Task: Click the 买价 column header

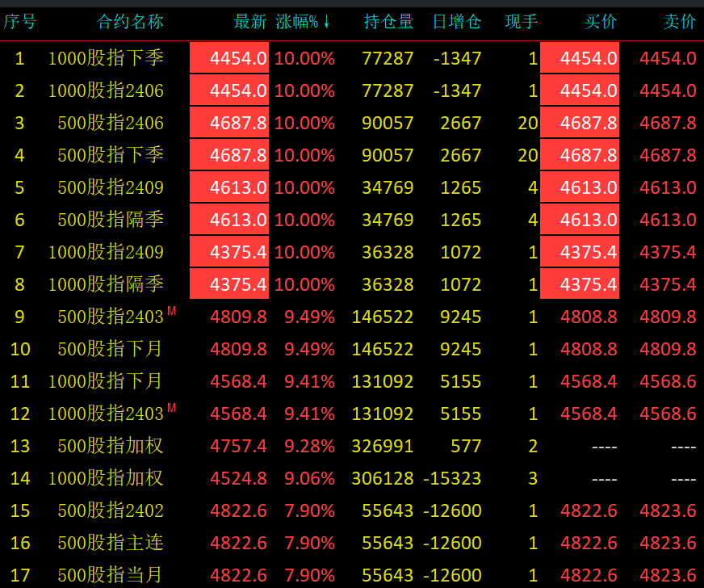Action: 601,22
